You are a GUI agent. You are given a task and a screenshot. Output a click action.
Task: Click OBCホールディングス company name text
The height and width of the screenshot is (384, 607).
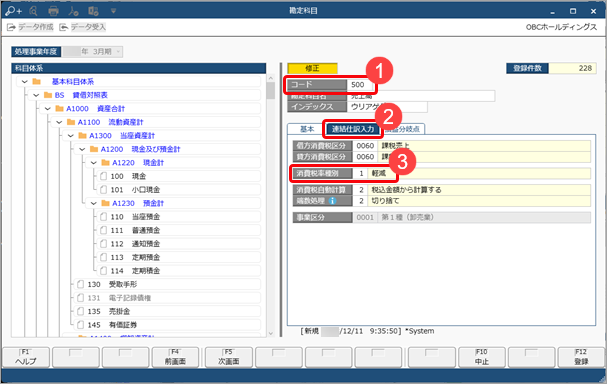(x=561, y=27)
